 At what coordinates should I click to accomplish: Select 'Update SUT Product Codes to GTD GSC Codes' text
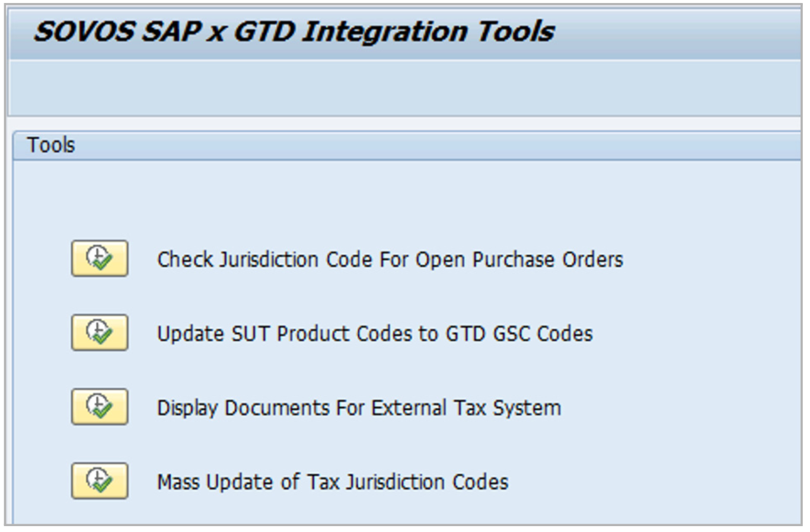click(374, 334)
